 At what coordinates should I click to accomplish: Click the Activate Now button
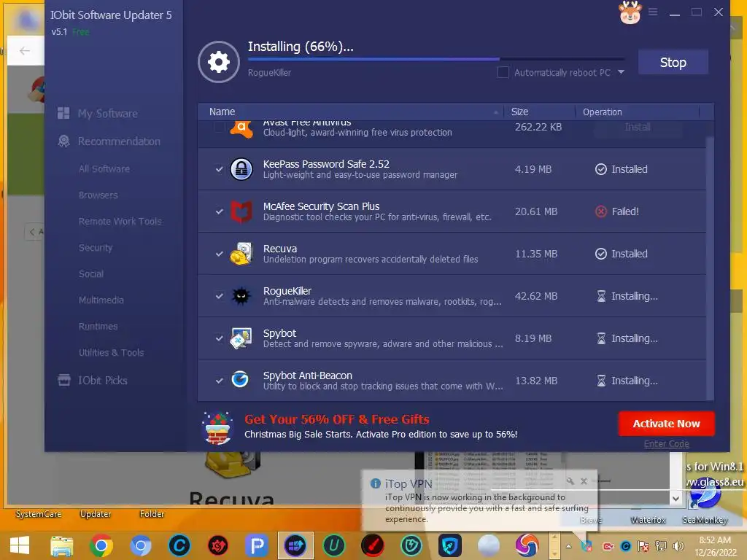(666, 424)
